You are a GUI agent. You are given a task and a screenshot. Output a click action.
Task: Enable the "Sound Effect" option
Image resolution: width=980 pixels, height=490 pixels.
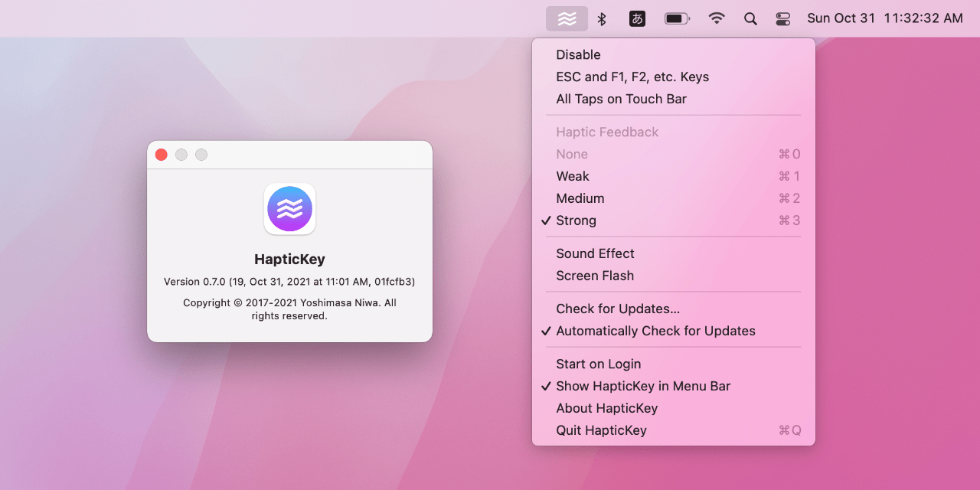tap(595, 253)
